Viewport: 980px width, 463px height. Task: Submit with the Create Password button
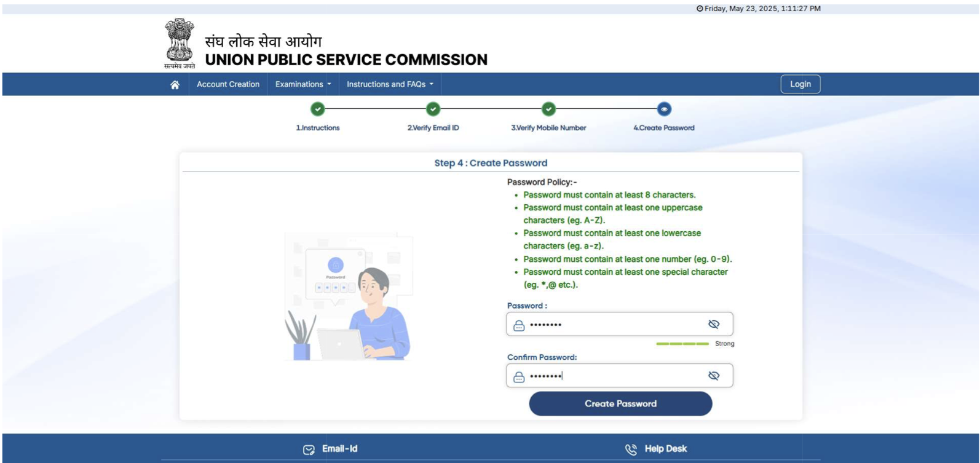tap(620, 403)
